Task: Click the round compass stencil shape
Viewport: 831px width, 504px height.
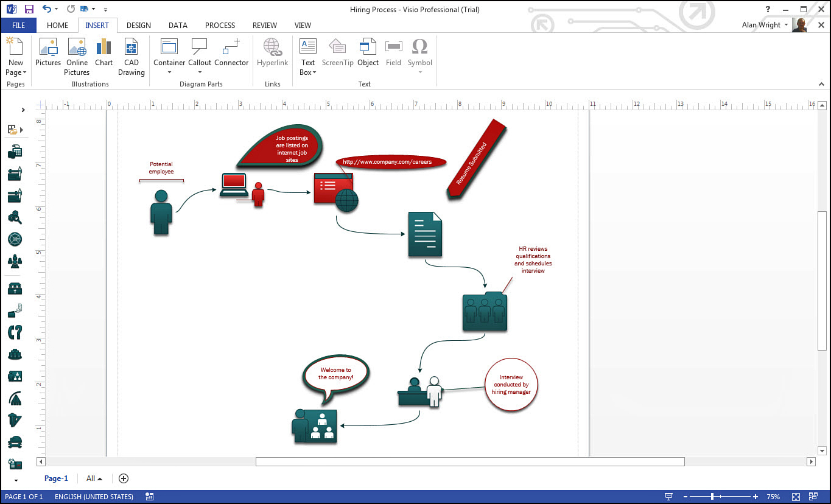Action: pyautogui.click(x=15, y=239)
